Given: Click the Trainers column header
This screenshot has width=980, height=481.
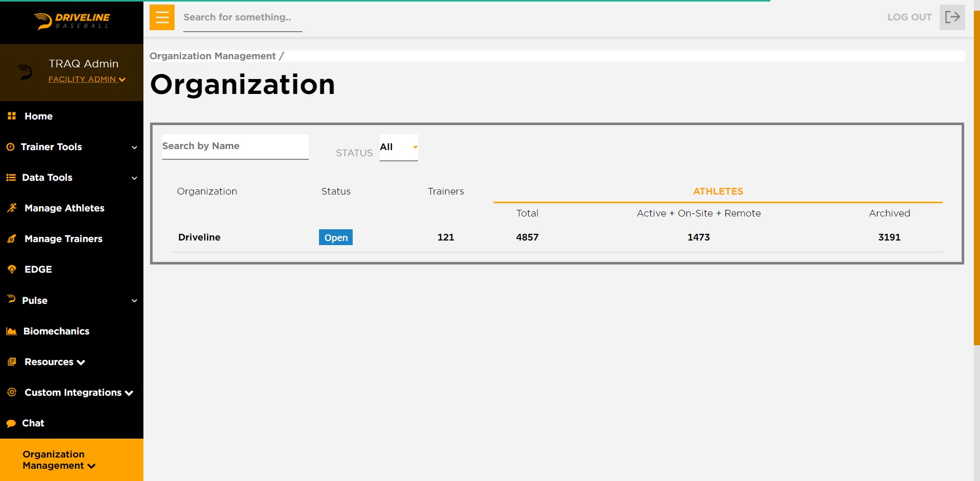Looking at the screenshot, I should pos(446,191).
